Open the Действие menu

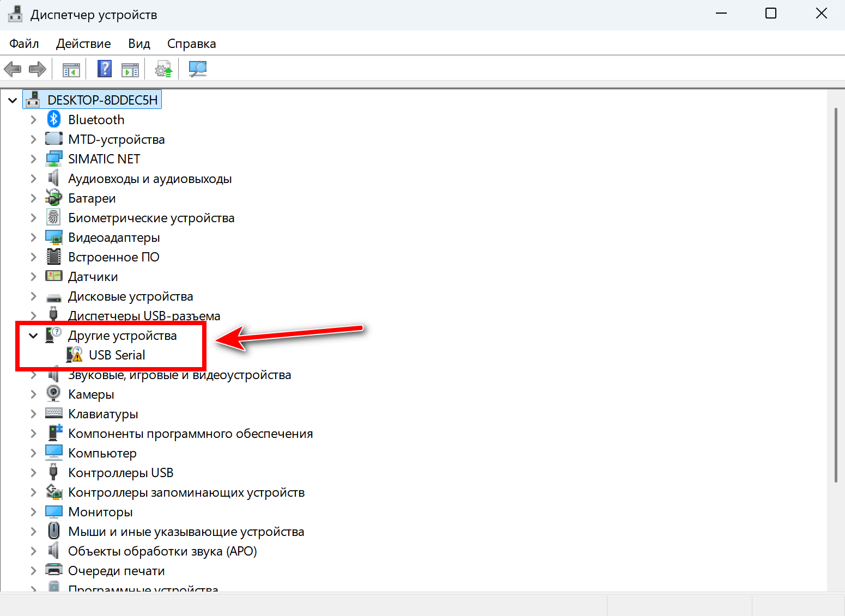coord(83,43)
